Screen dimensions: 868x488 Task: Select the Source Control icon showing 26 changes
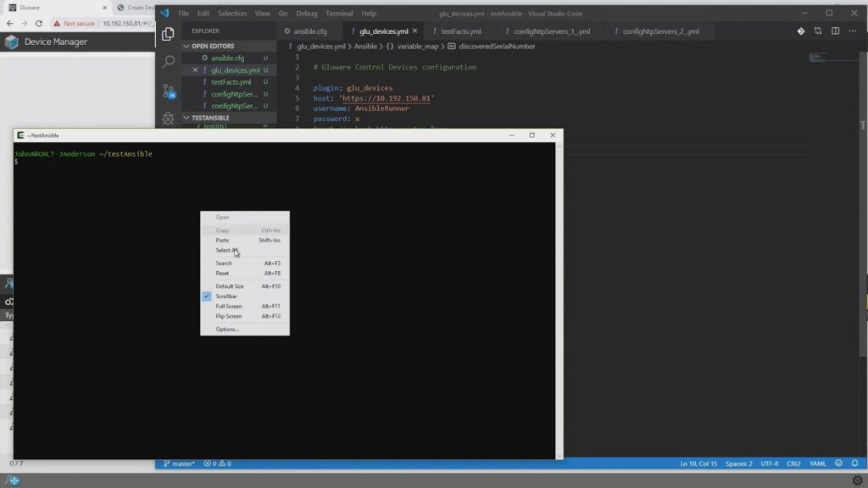[167, 91]
